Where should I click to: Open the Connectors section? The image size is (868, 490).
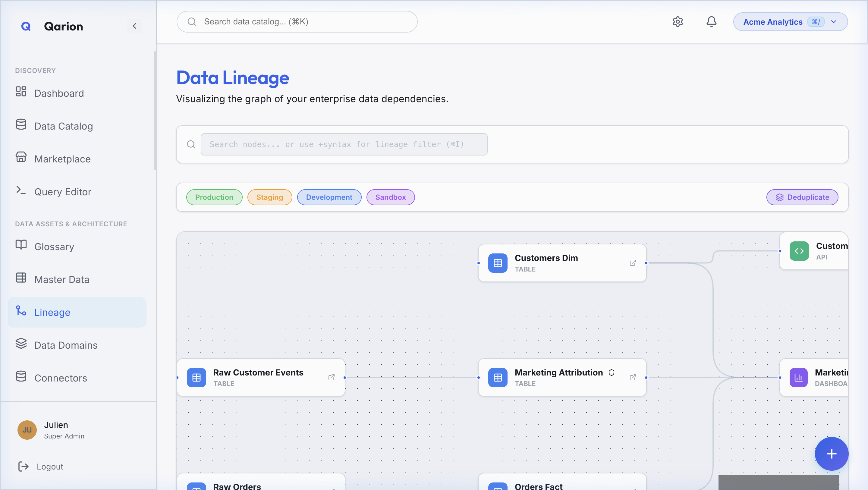61,378
